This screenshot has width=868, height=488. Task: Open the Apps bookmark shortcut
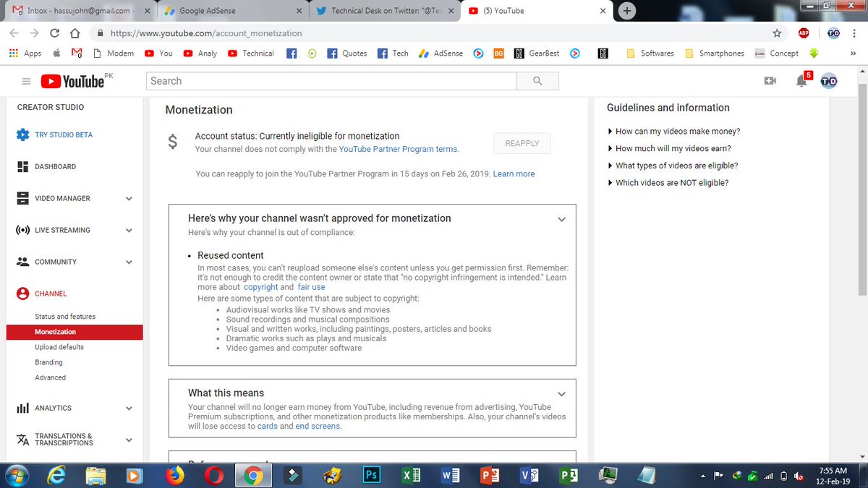pos(25,53)
